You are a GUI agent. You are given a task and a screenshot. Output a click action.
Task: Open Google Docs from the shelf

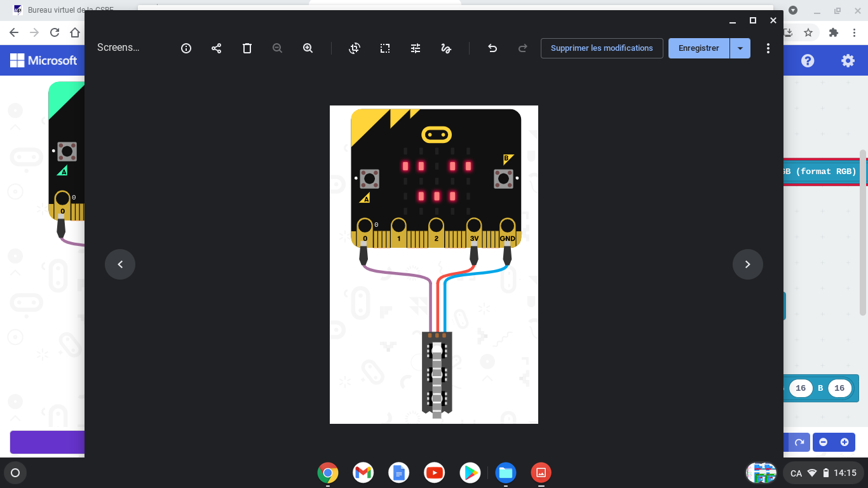399,473
